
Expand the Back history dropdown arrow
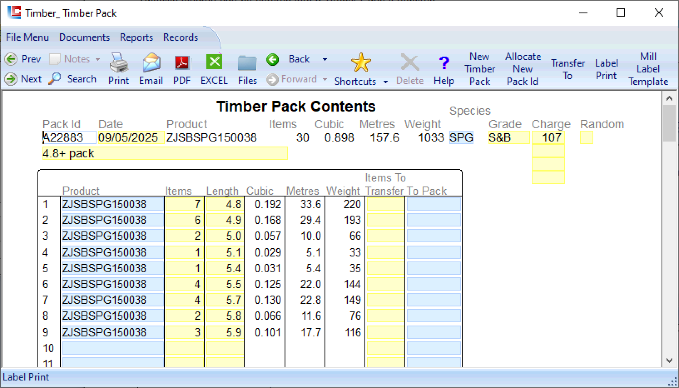tap(325, 59)
